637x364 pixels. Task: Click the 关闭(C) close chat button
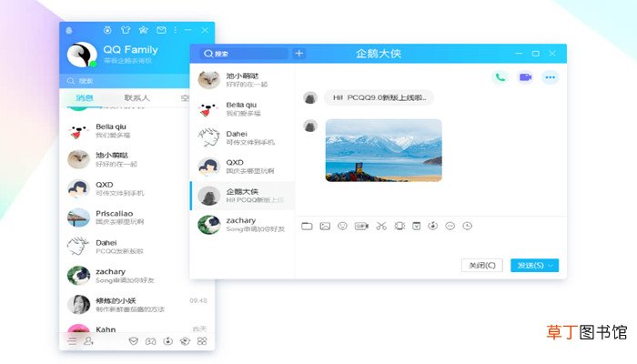[481, 266]
